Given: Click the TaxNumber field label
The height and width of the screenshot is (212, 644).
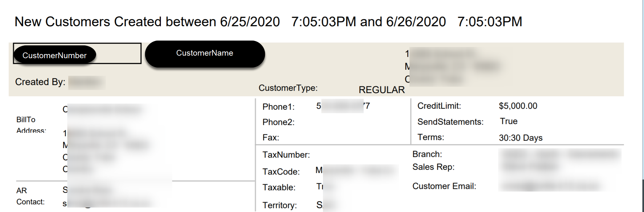Looking at the screenshot, I should (x=286, y=155).
